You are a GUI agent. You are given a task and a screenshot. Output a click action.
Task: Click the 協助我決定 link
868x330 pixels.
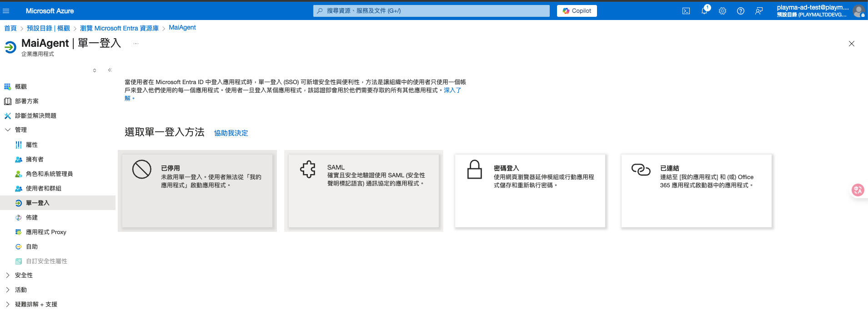(x=231, y=133)
